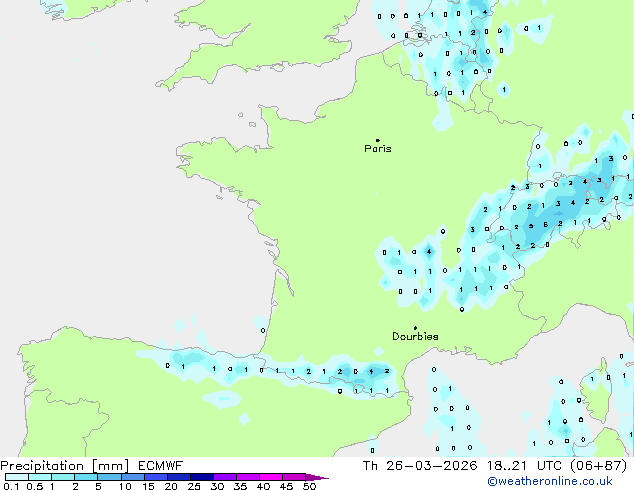Click the '18..21 UTC' time range text
The width and height of the screenshot is (634, 490).
click(524, 466)
